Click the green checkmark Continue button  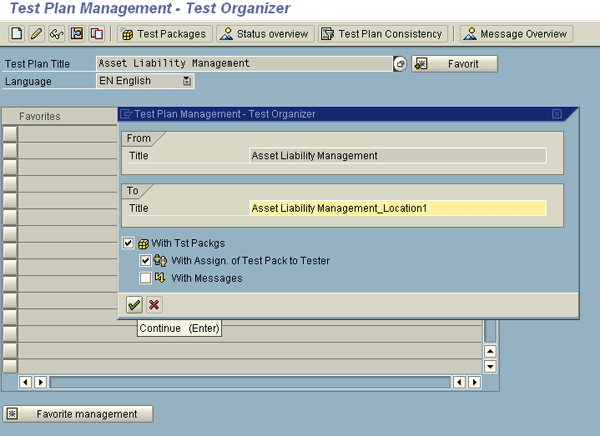[134, 305]
